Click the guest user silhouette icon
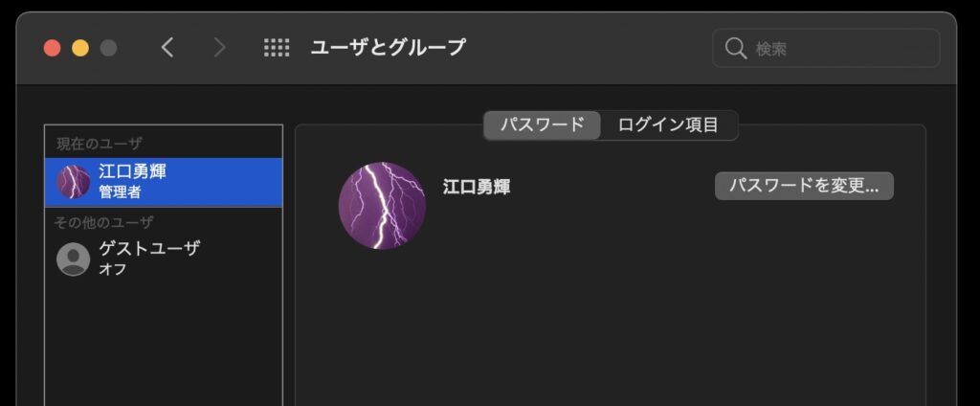Image resolution: width=980 pixels, height=406 pixels. click(74, 259)
